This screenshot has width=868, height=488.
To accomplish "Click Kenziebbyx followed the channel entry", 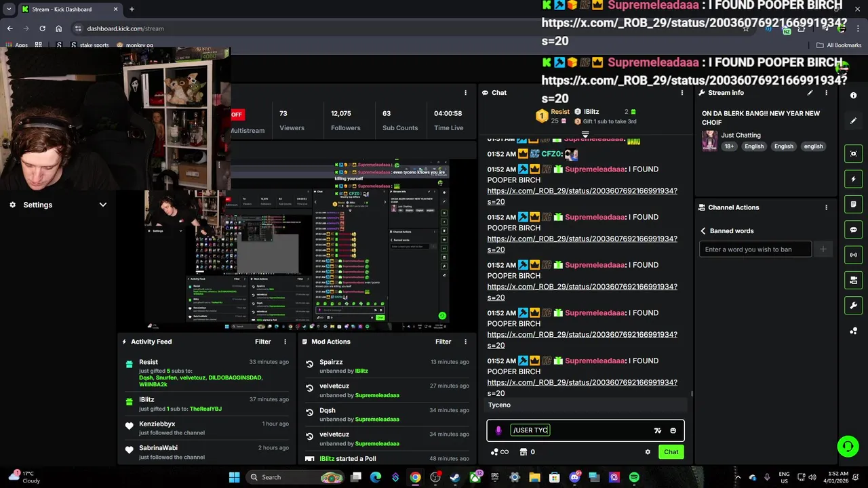I will tap(206, 428).
